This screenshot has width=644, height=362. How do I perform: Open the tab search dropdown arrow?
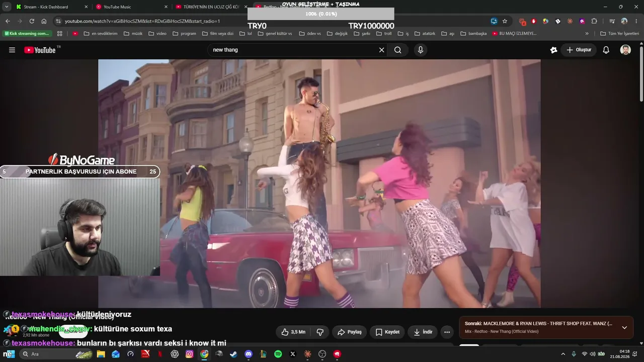click(x=7, y=7)
